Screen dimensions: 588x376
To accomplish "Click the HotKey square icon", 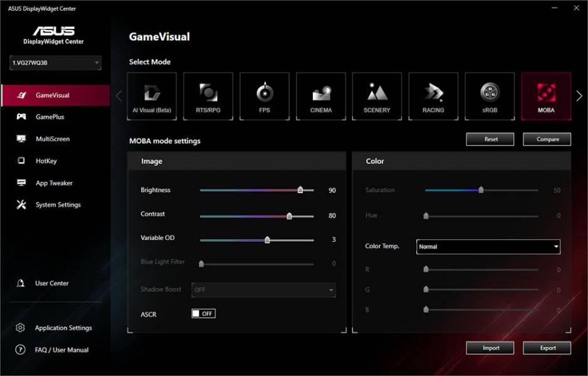I will [21, 160].
